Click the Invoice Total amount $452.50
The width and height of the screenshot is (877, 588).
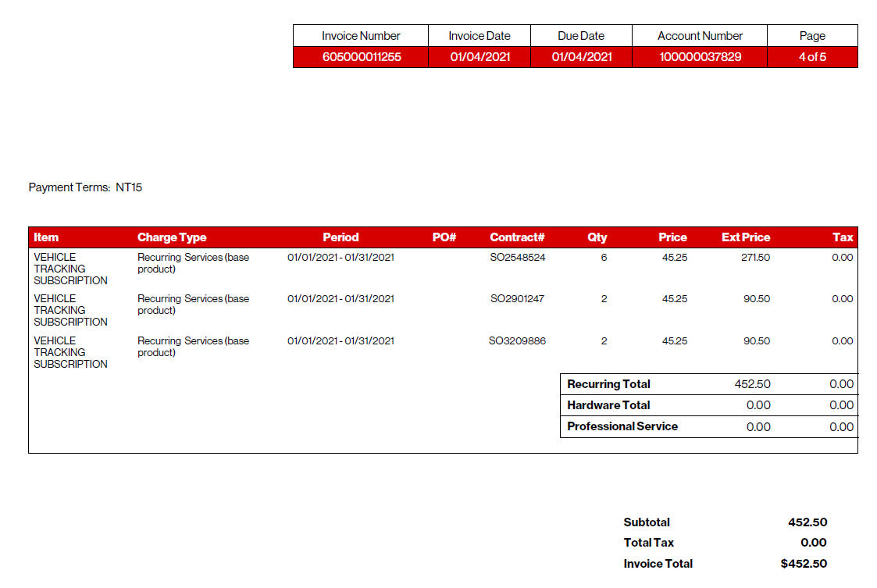tap(804, 564)
